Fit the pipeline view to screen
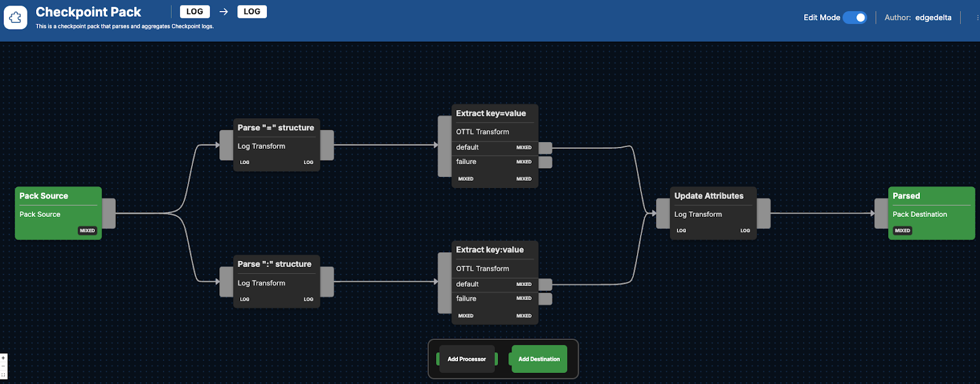 coord(4,375)
